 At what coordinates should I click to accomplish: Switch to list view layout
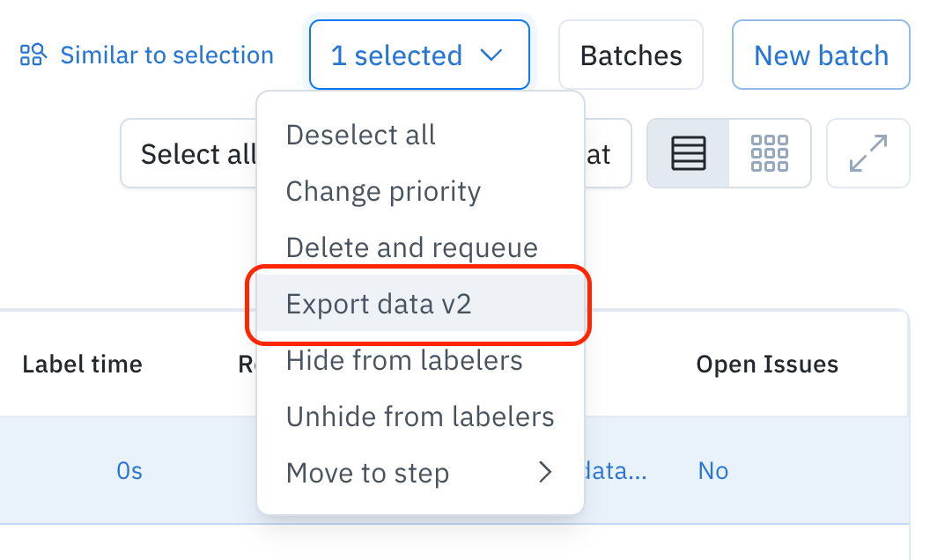[689, 154]
